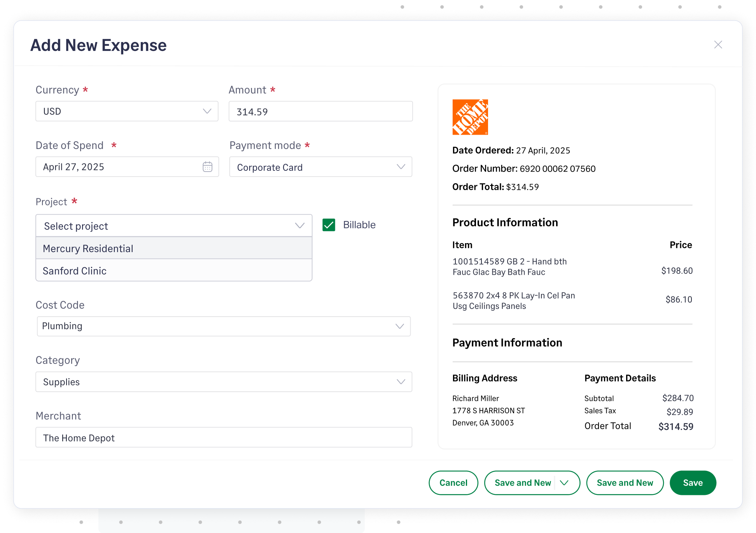Choose Sanford Clinic from project list
Screen dimensions: 756x533
(x=174, y=271)
